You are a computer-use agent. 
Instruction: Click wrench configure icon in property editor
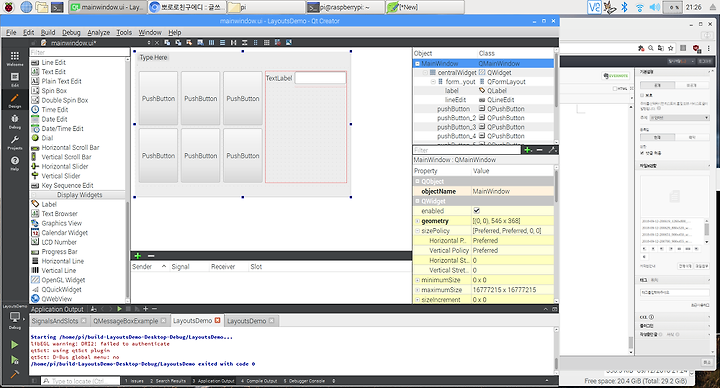coord(552,150)
